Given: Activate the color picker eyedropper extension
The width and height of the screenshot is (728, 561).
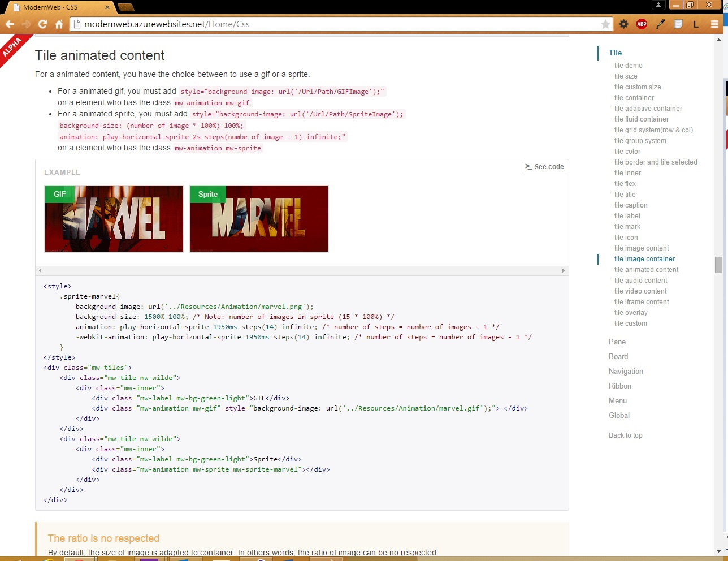Looking at the screenshot, I should click(x=660, y=24).
